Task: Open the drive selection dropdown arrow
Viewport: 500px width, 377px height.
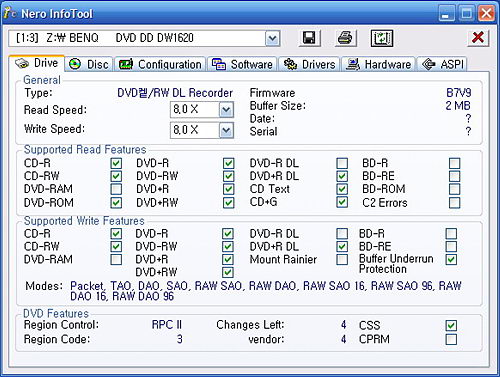Action: (272, 39)
